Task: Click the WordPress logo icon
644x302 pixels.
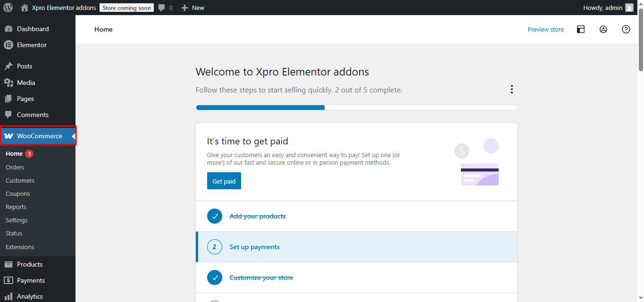Action: (8, 8)
